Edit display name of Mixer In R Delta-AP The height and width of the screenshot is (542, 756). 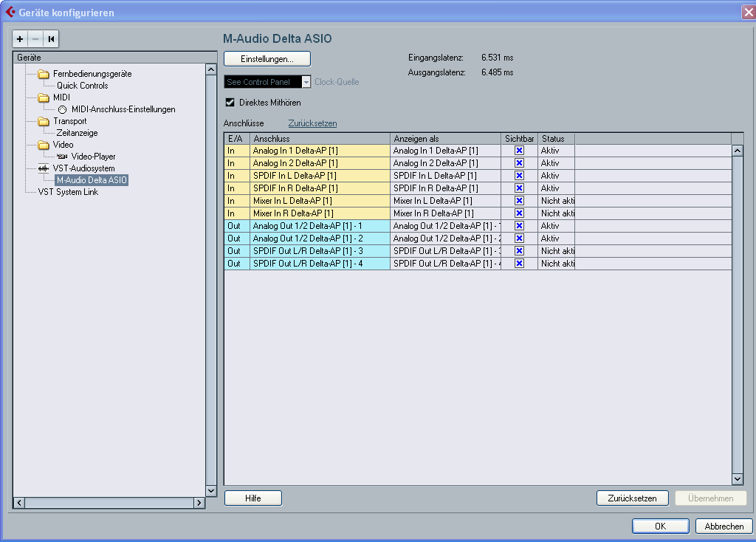pos(445,213)
